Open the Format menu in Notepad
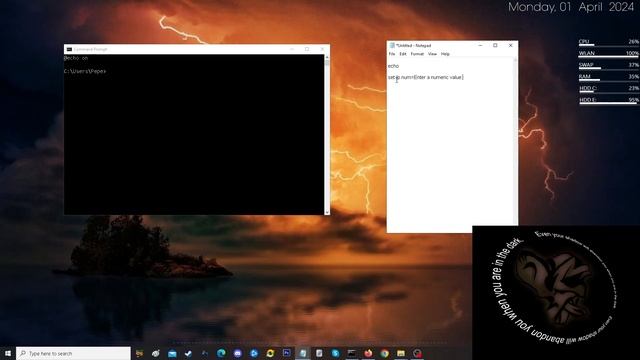Viewport: 640px width, 360px height. (417, 54)
